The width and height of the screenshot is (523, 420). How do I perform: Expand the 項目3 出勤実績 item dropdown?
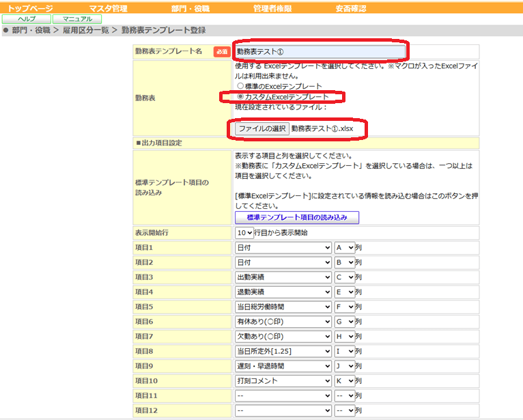click(x=283, y=277)
